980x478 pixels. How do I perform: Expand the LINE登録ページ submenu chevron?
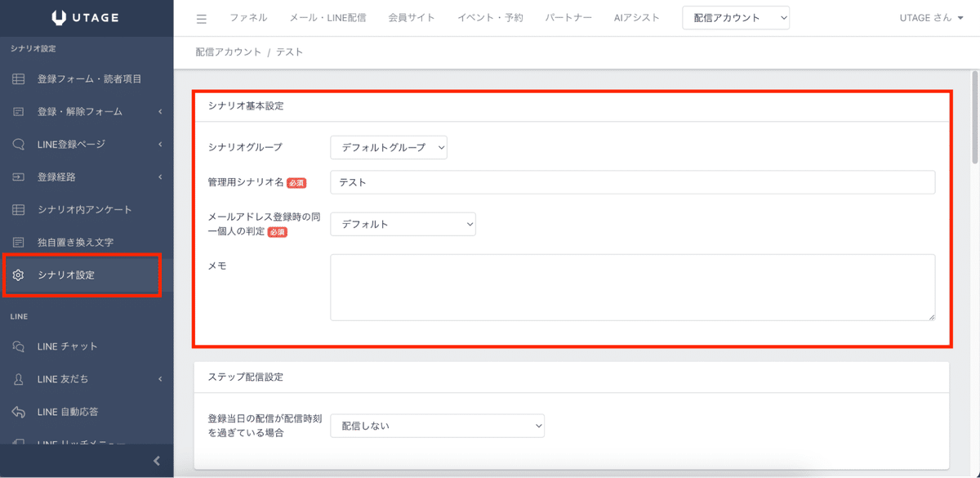(x=160, y=145)
